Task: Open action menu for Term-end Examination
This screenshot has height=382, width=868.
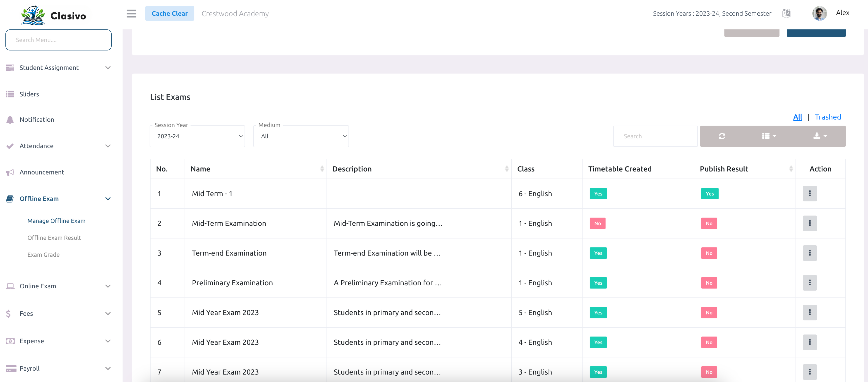Action: [x=809, y=253]
